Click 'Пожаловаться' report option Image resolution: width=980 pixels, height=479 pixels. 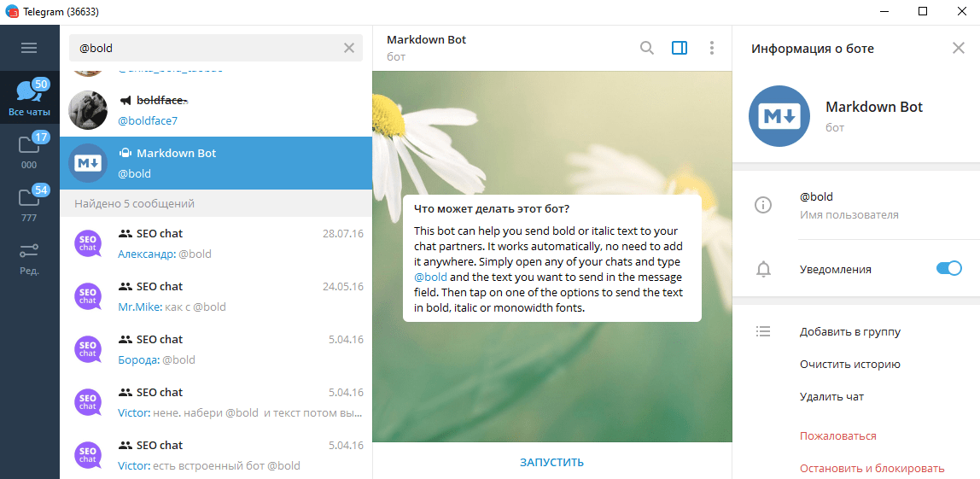coord(837,436)
